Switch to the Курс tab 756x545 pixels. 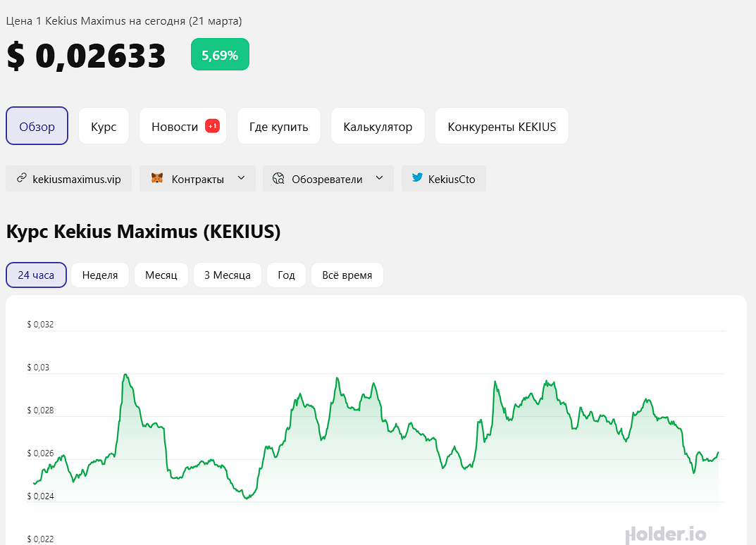click(x=104, y=127)
